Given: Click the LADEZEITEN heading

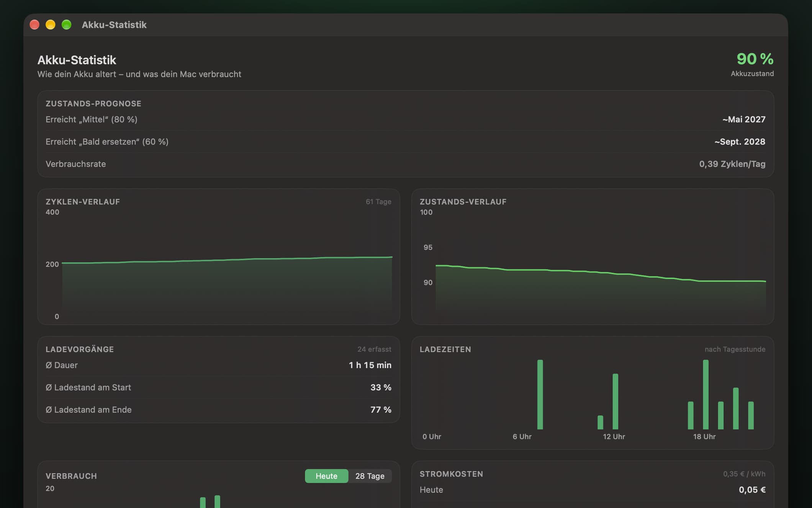Looking at the screenshot, I should coord(445,349).
